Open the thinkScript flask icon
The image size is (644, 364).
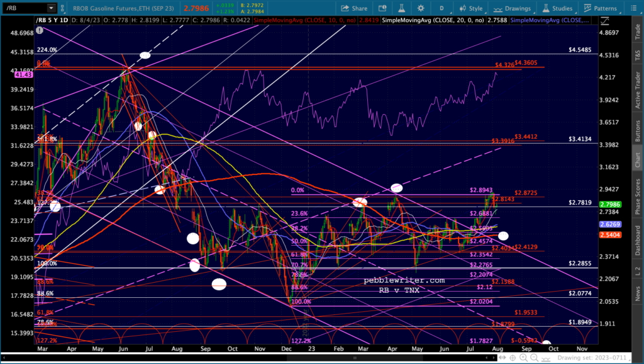point(401,8)
